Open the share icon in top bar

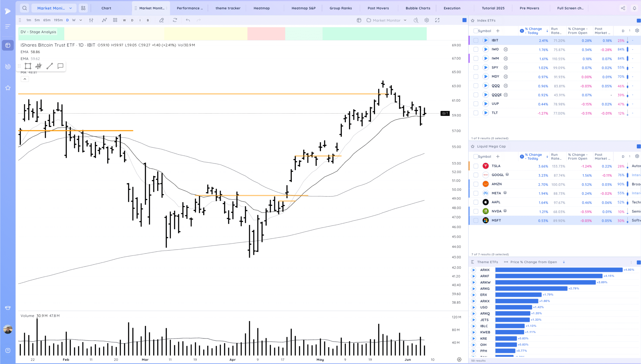point(623,8)
